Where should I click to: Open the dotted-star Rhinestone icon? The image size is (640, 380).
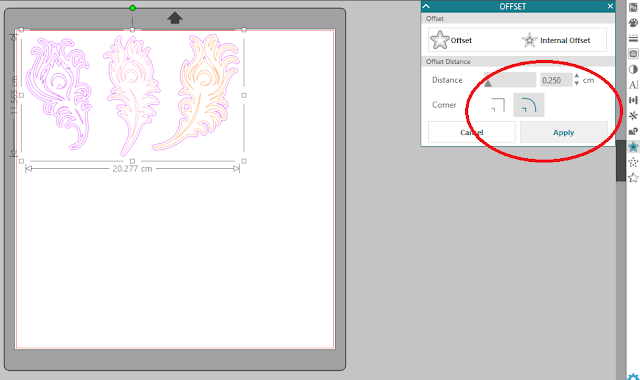click(x=633, y=162)
